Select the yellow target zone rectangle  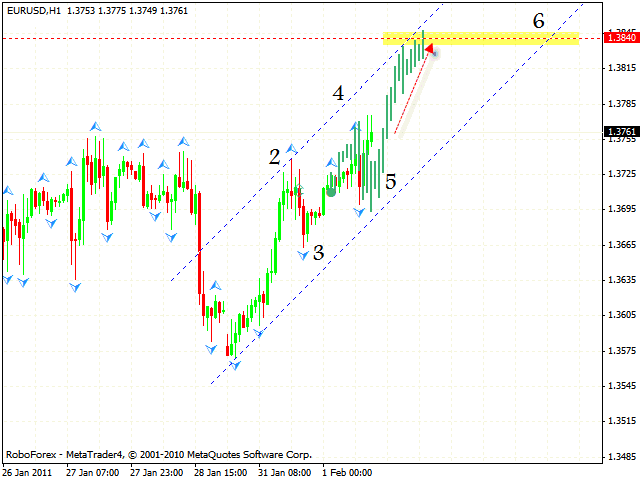pyautogui.click(x=481, y=38)
